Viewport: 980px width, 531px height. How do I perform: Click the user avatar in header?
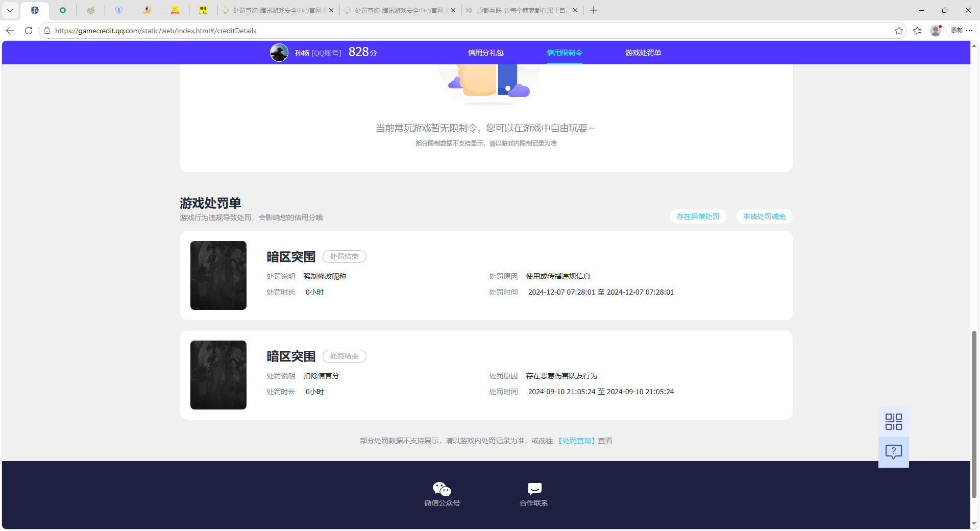click(x=279, y=53)
